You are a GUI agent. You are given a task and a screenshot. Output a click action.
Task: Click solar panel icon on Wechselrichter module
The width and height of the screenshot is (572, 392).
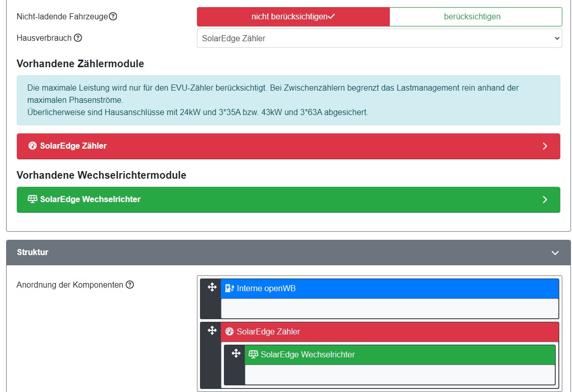[33, 199]
